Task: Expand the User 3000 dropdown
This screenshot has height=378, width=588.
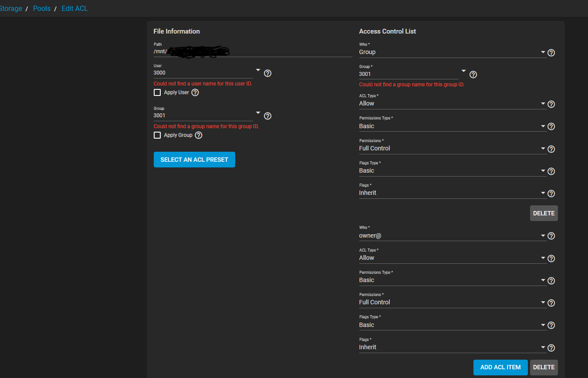Action: coord(258,70)
